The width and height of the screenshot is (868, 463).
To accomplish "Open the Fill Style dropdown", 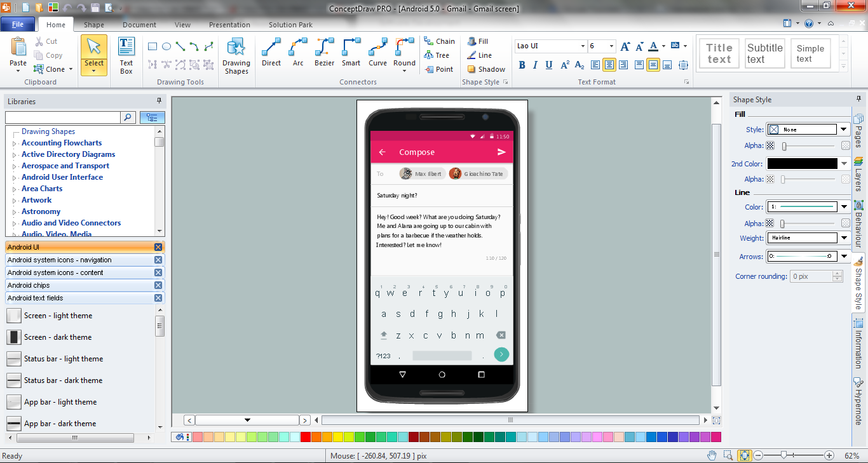I will [x=844, y=130].
